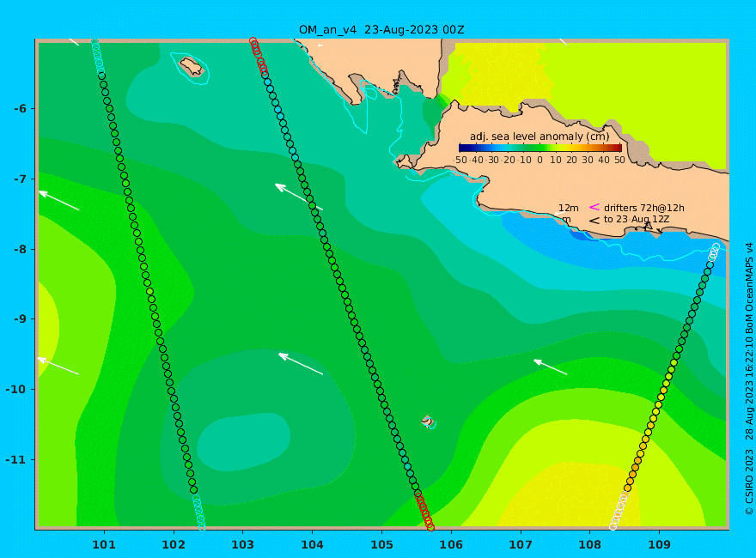
Task: Select the 'adj. sea level anomaly (cm)' label
Action: coord(540,136)
